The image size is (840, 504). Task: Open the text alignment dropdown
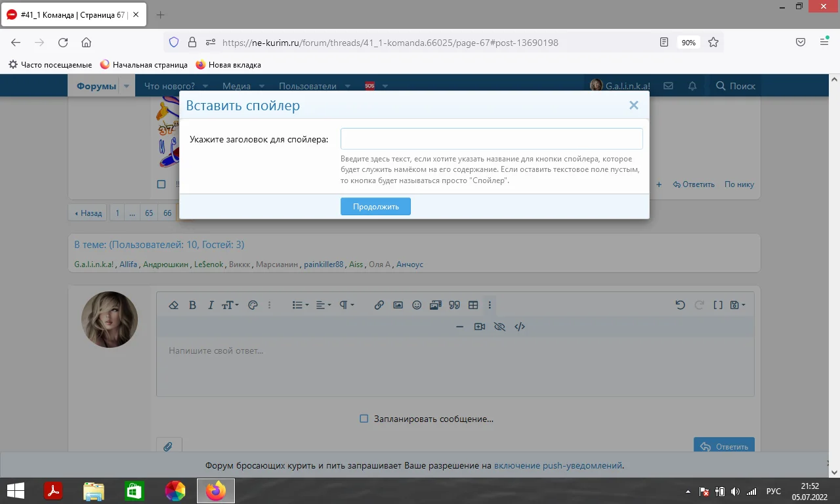point(324,305)
